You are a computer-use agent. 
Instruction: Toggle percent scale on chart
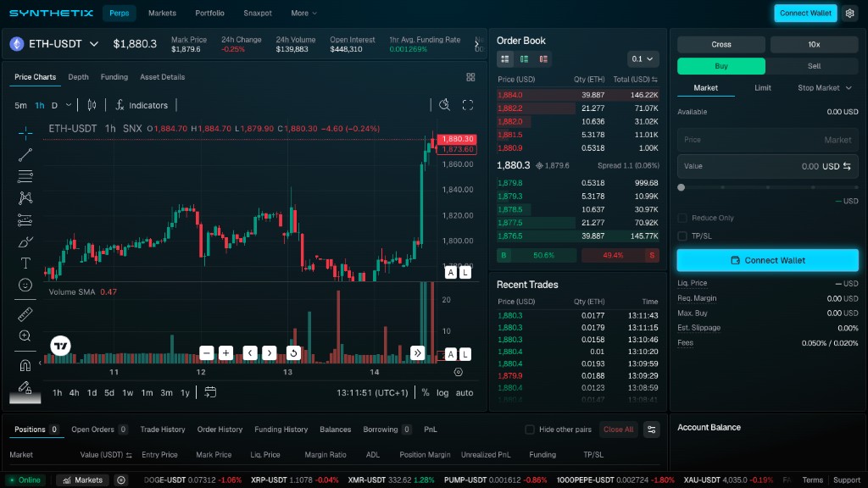pyautogui.click(x=426, y=392)
